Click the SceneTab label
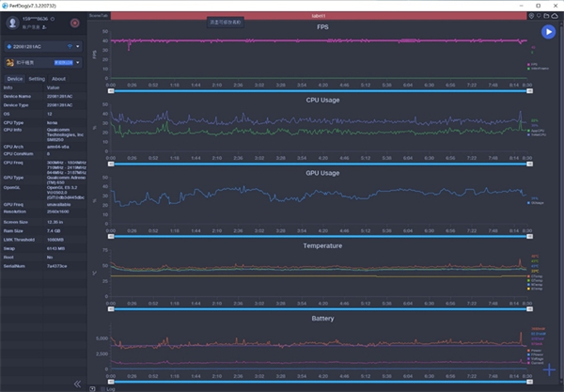The width and height of the screenshot is (564, 392). pos(98,16)
